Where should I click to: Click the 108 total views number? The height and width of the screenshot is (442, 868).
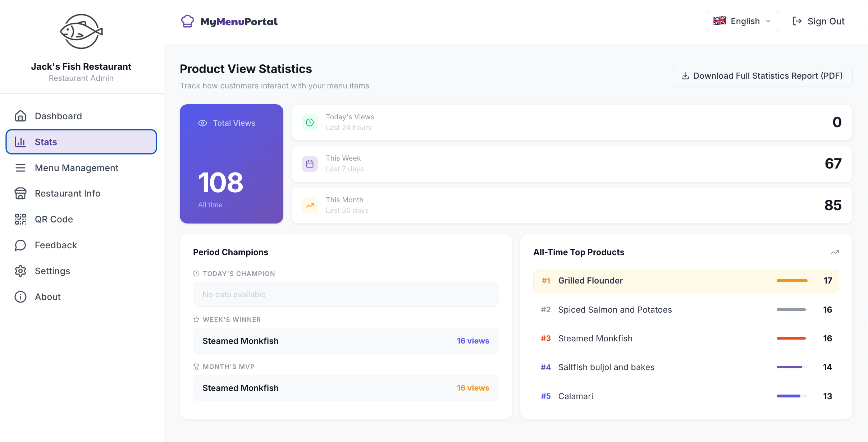coord(220,182)
